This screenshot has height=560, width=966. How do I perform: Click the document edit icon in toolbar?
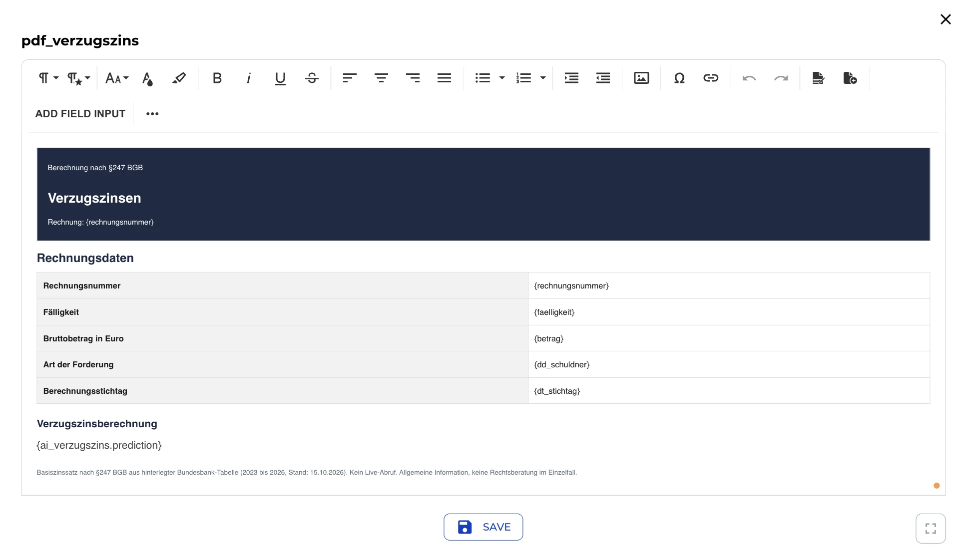point(818,78)
